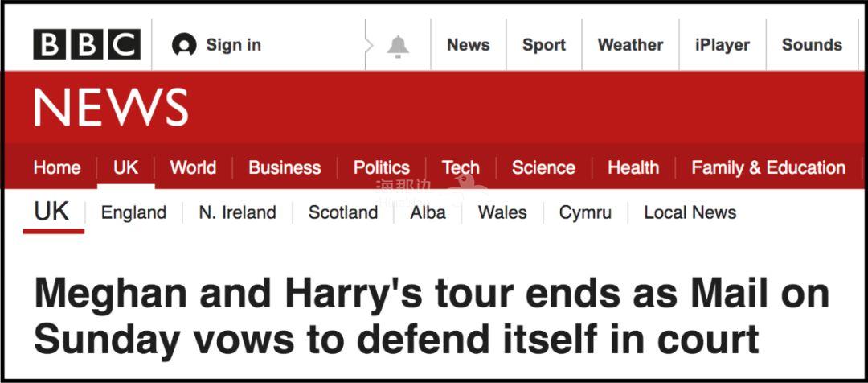This screenshot has width=868, height=383.
Task: Click the Sign in profile icon
Action: pos(184,46)
